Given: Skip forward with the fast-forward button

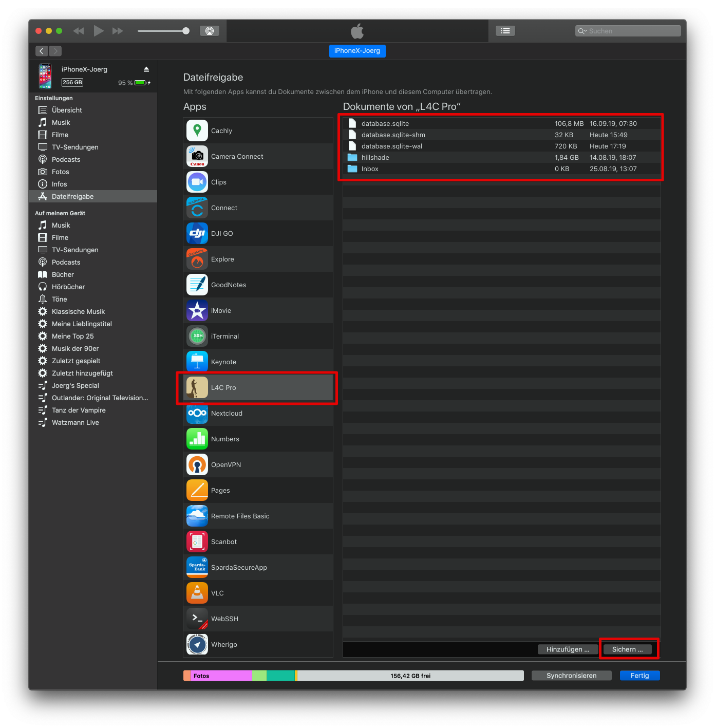Looking at the screenshot, I should [x=118, y=31].
